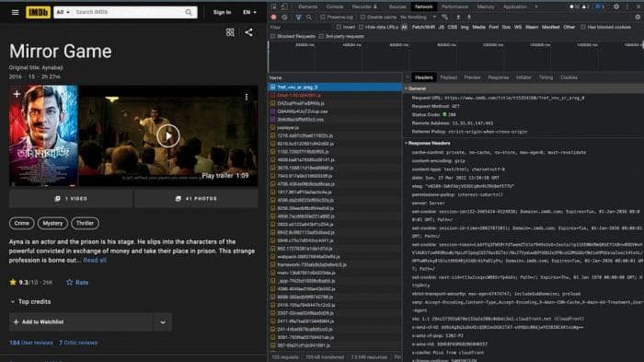Open the Network panel settings gear

tap(638, 18)
